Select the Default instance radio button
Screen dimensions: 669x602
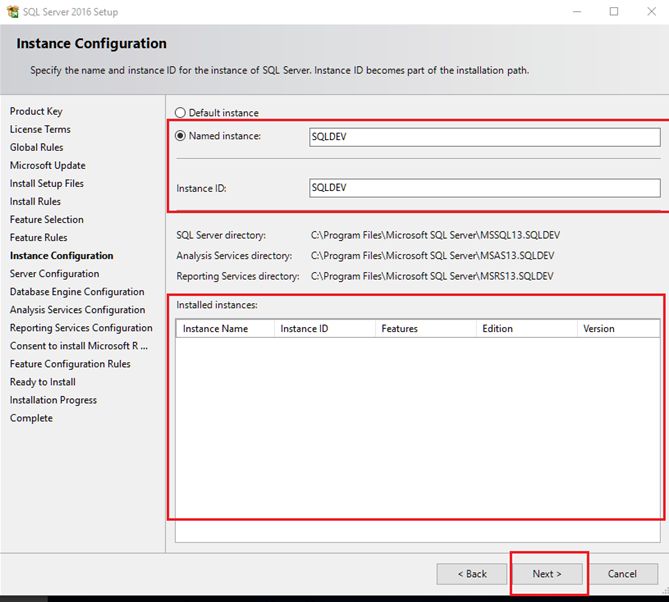[180, 113]
